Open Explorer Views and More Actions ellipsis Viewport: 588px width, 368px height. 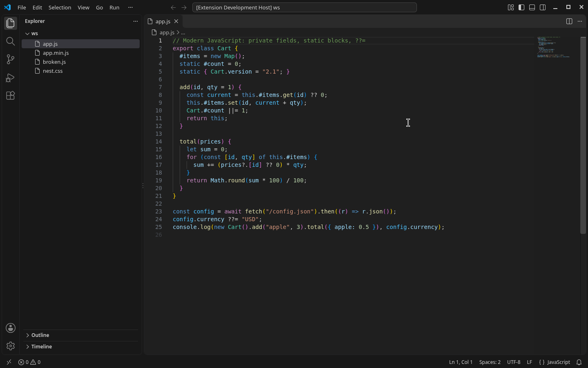(x=136, y=21)
